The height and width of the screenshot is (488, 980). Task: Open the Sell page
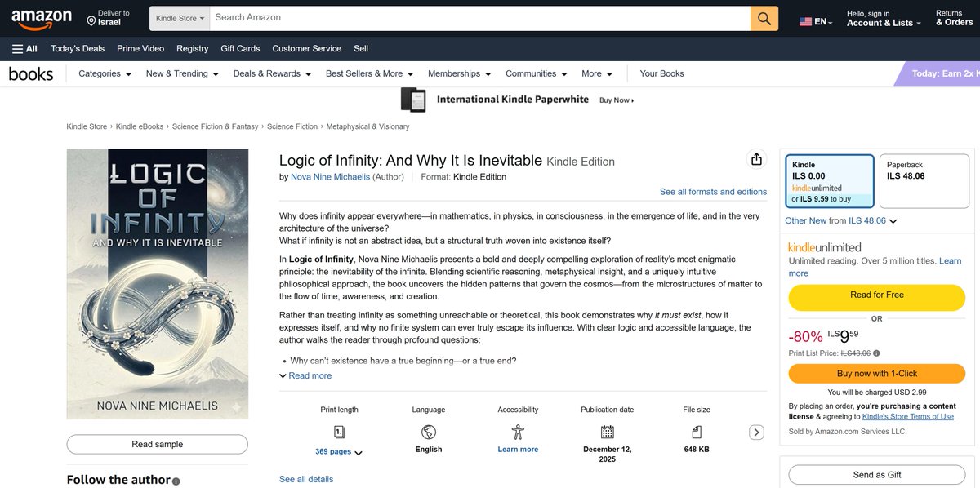pos(361,48)
